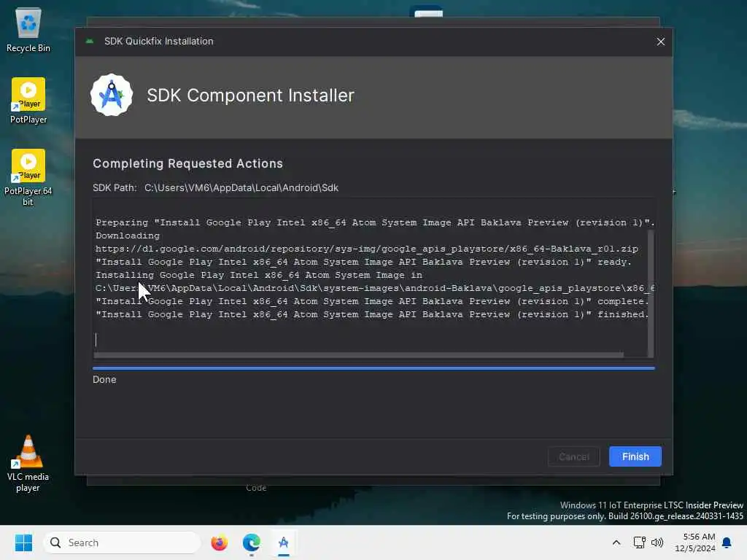747x560 pixels.
Task: Click the 'Downloading' log line
Action: (128, 236)
